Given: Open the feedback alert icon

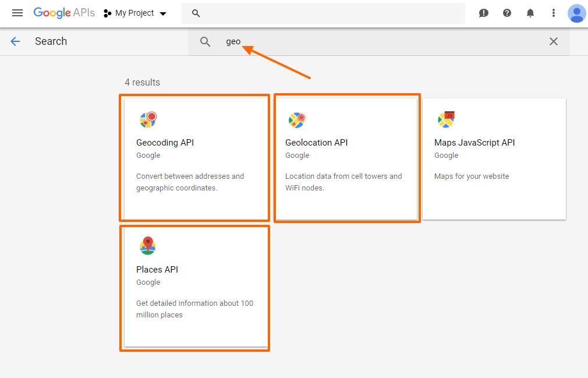Looking at the screenshot, I should click(x=484, y=13).
